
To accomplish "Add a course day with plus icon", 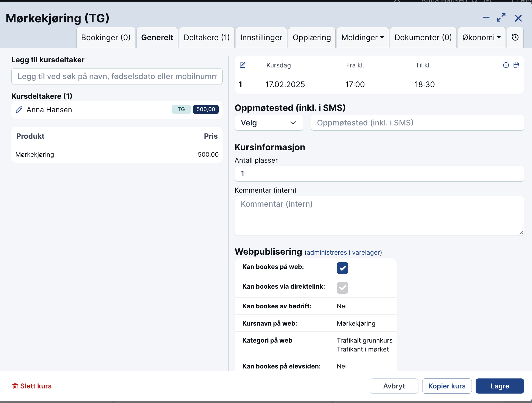I will click(x=506, y=65).
